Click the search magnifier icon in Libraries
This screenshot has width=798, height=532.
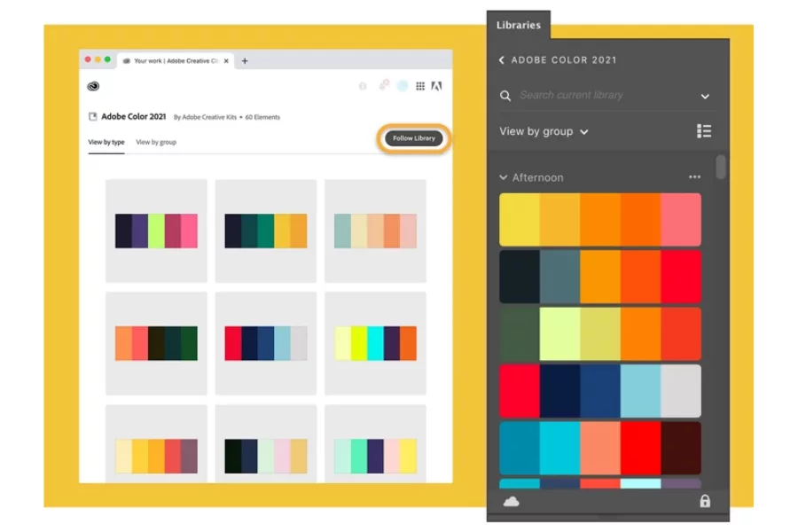[505, 96]
